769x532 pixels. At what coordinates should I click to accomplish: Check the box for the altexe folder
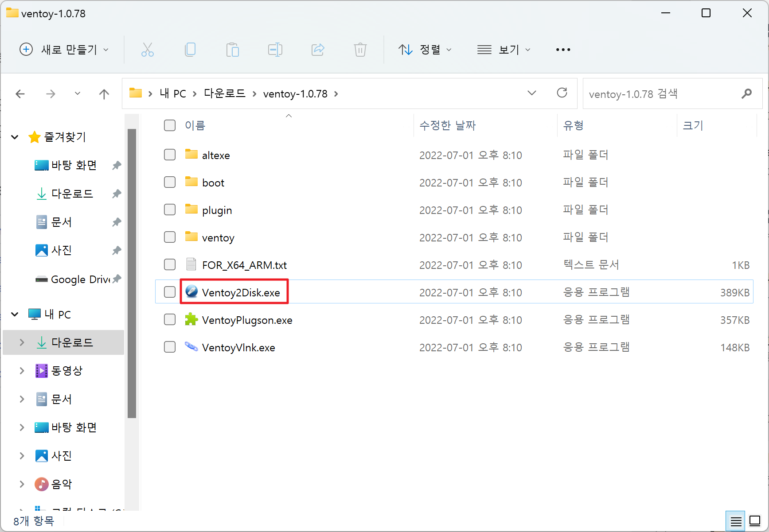coord(170,155)
